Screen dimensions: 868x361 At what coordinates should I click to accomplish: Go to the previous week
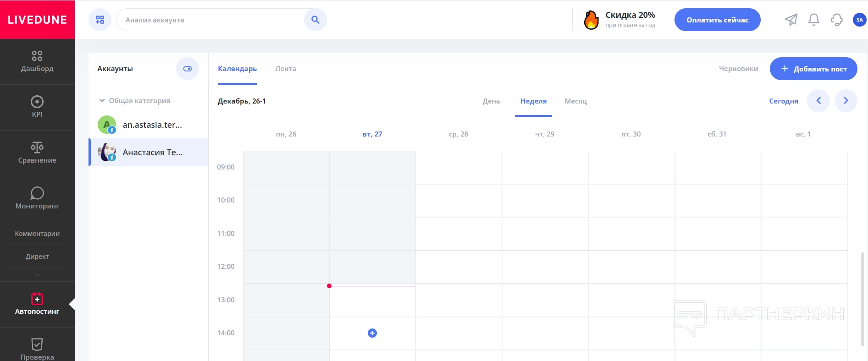pyautogui.click(x=818, y=101)
